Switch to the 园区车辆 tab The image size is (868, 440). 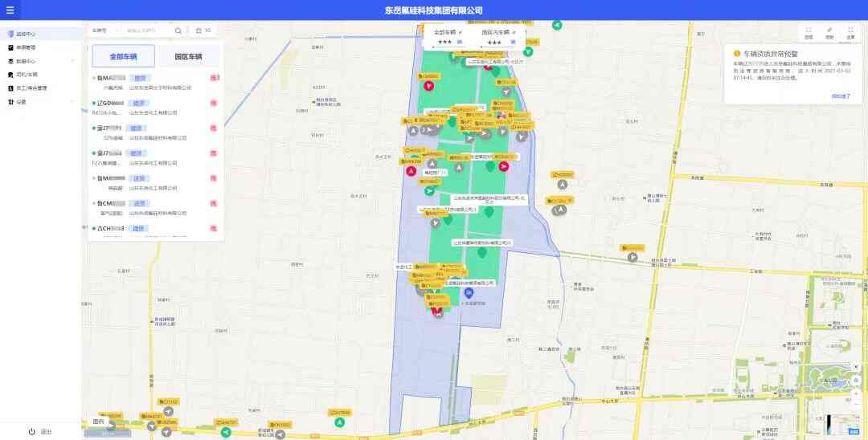click(x=188, y=57)
